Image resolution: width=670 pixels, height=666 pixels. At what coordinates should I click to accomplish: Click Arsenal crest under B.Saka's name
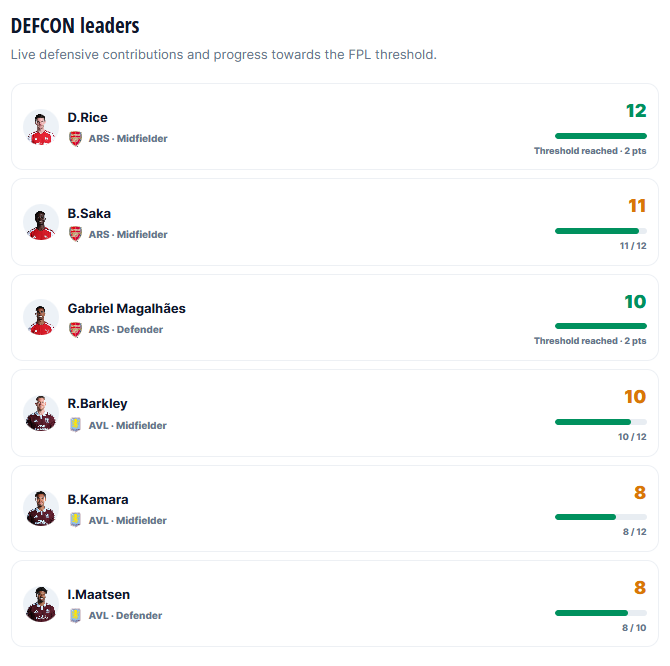tap(76, 234)
